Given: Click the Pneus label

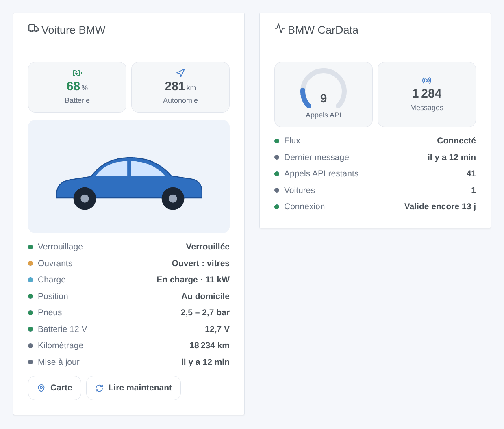Looking at the screenshot, I should 50,312.
